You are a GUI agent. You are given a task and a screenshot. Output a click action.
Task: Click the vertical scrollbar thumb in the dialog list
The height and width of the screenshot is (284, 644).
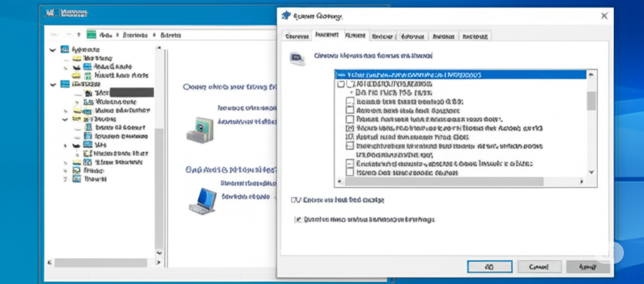(591, 101)
